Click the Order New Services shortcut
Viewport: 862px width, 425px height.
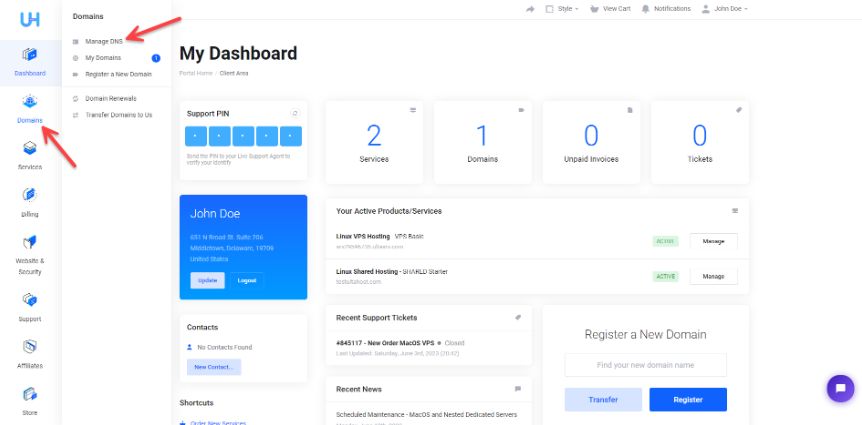pyautogui.click(x=218, y=423)
